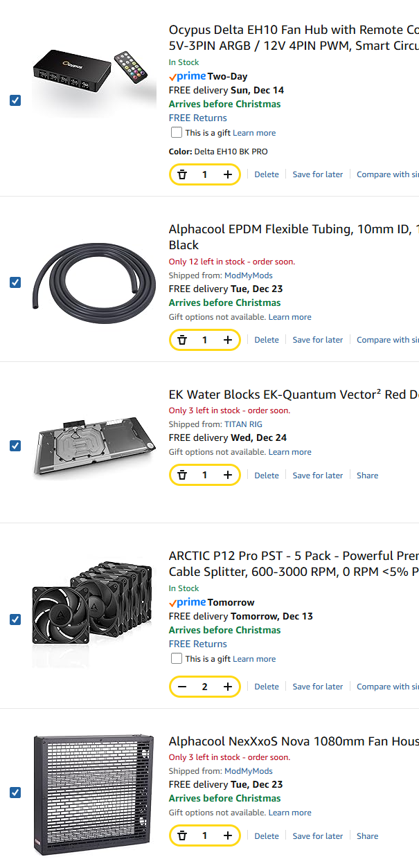Increase quantity of Ocypus Delta EH10 hub
Image resolution: width=419 pixels, height=868 pixels.
(228, 174)
